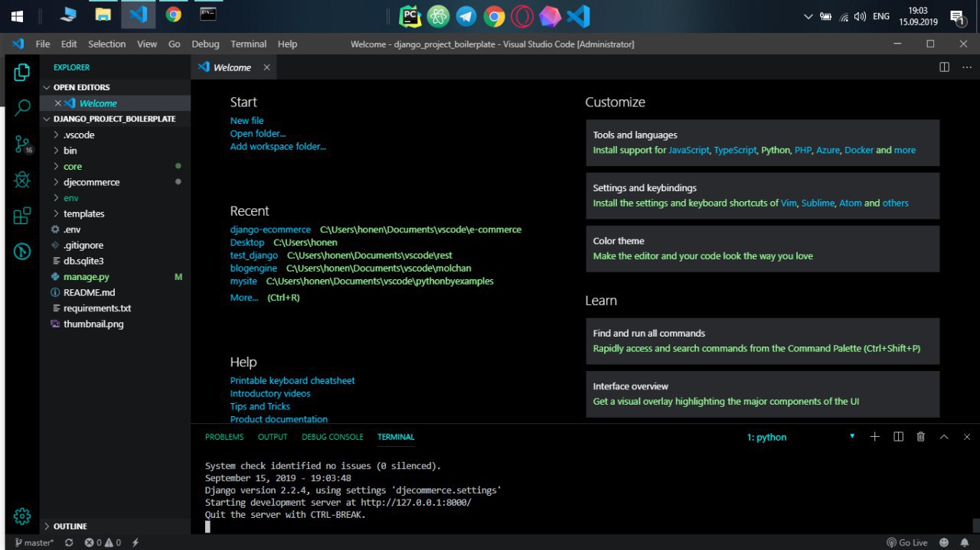Open the Debug menu
Image resolution: width=980 pixels, height=550 pixels.
point(205,44)
